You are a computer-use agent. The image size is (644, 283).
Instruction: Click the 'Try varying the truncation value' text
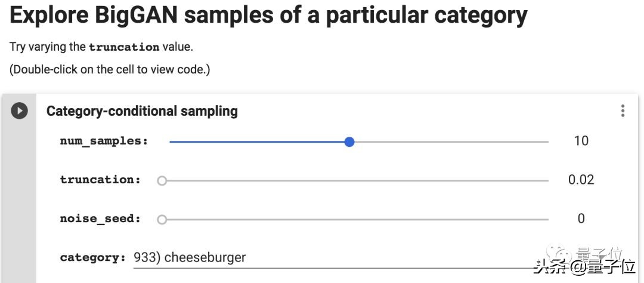point(101,47)
